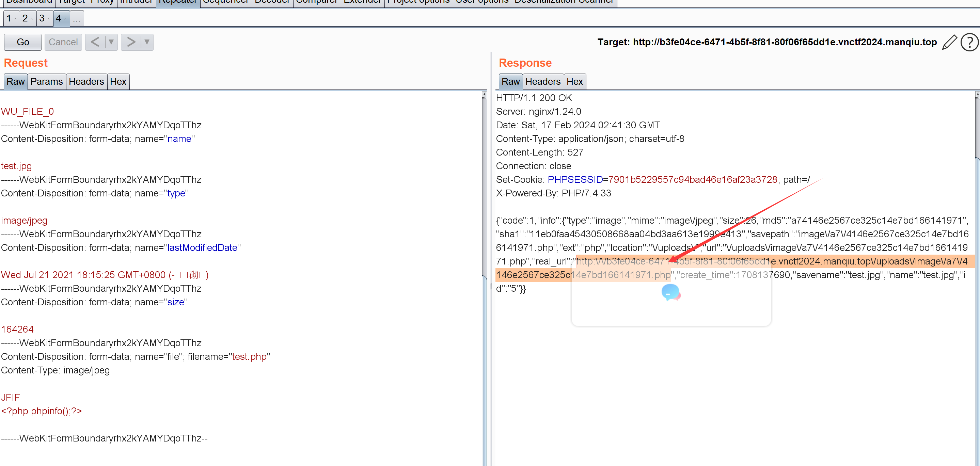
Task: Close Repeater tab 2
Action: click(x=32, y=19)
